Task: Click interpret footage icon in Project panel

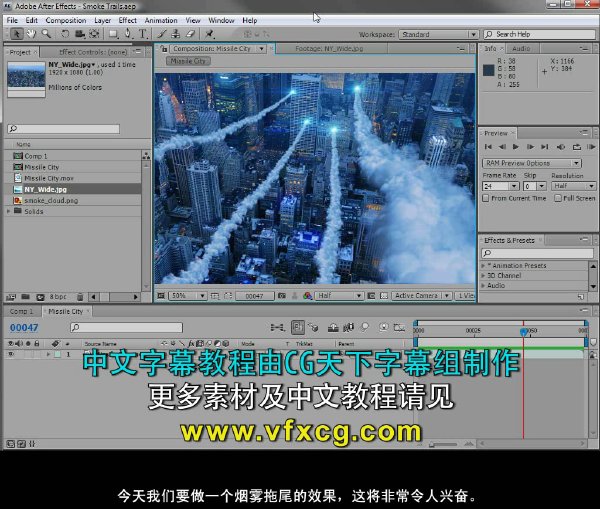Action: click(11, 297)
